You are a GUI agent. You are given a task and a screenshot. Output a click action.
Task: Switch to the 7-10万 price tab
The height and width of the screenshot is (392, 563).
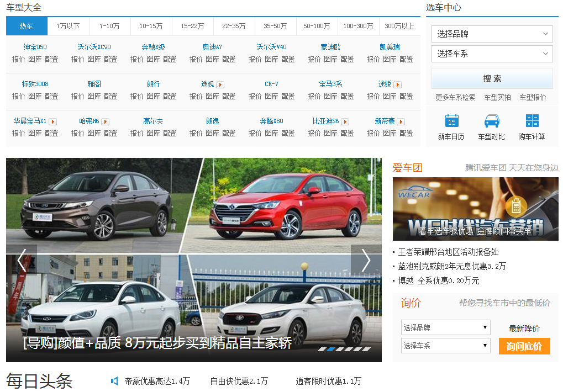109,26
